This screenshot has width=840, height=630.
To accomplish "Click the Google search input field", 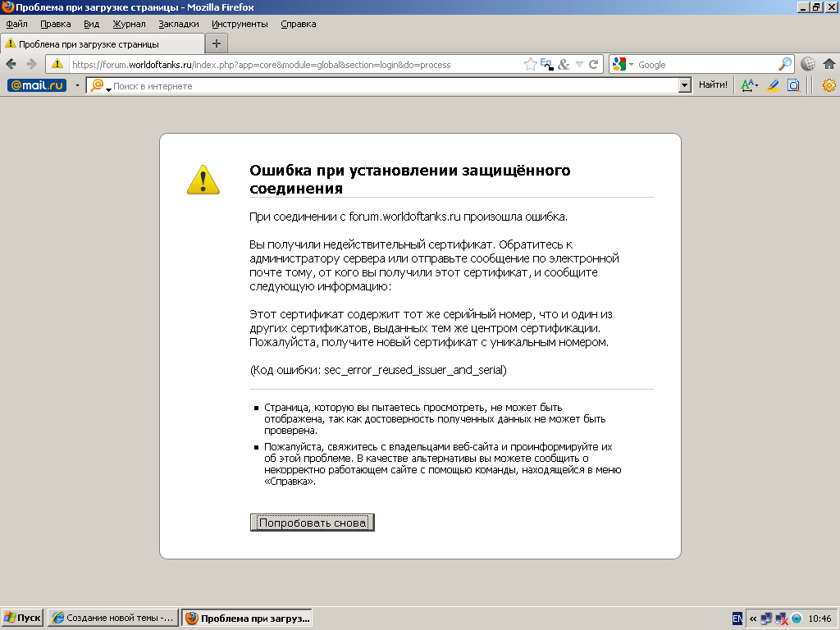I will coord(706,65).
